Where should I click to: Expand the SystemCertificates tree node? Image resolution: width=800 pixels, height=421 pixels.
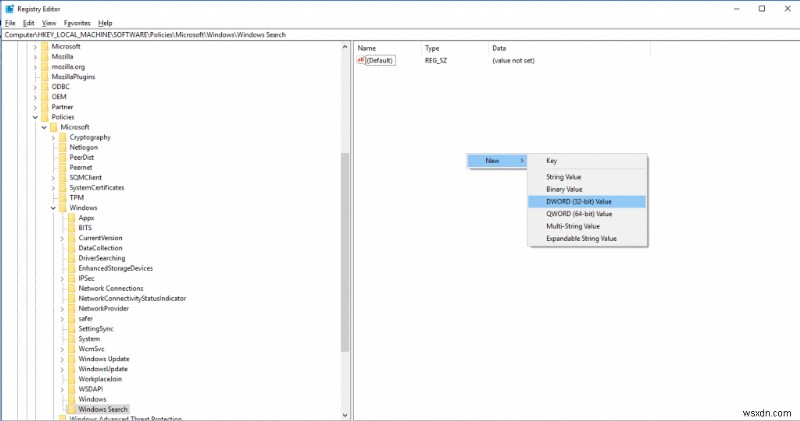pos(54,188)
